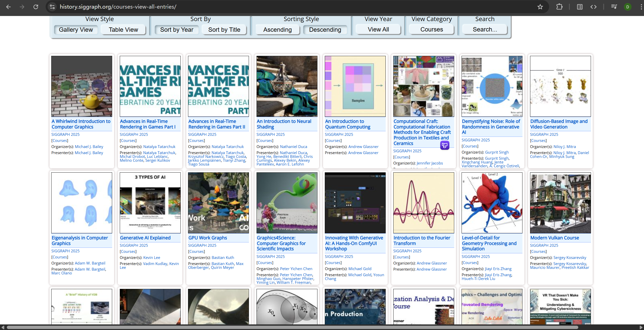The image size is (644, 330).
Task: Click the browser back arrow
Action: tap(8, 7)
